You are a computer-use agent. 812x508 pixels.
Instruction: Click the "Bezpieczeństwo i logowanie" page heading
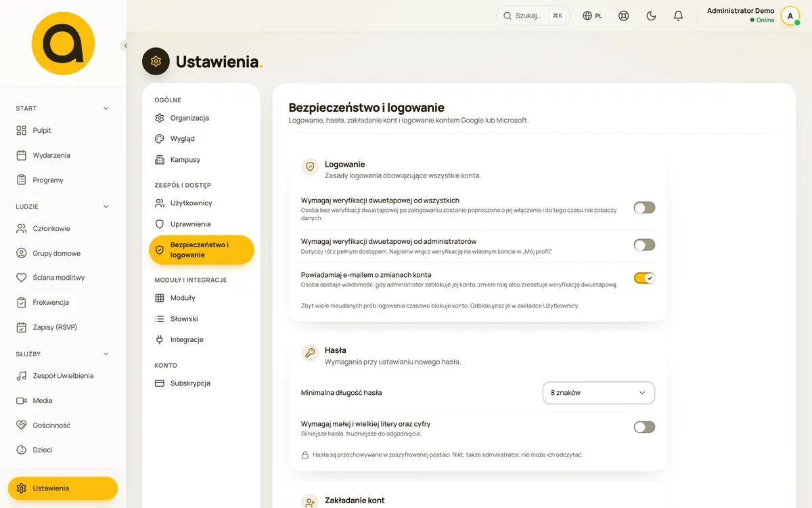point(366,107)
